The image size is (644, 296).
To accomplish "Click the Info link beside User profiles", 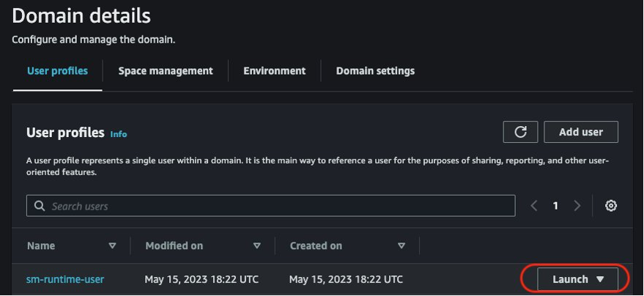I will click(119, 134).
